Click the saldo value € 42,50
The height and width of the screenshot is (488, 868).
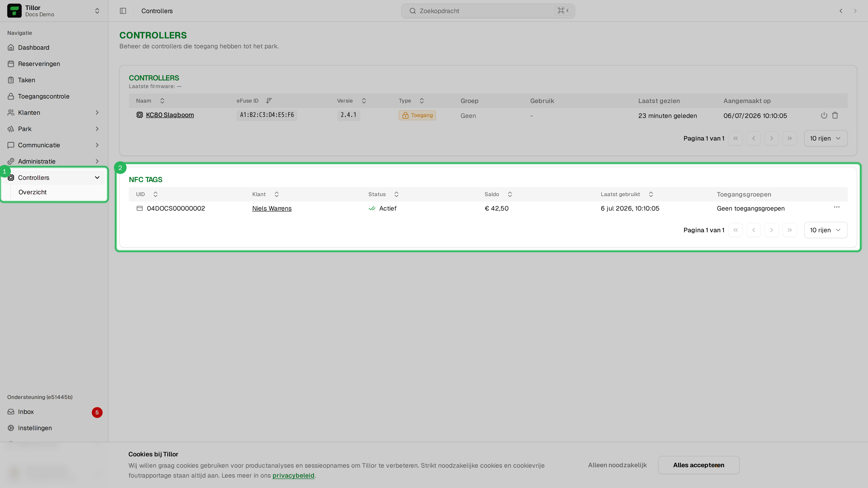point(497,209)
